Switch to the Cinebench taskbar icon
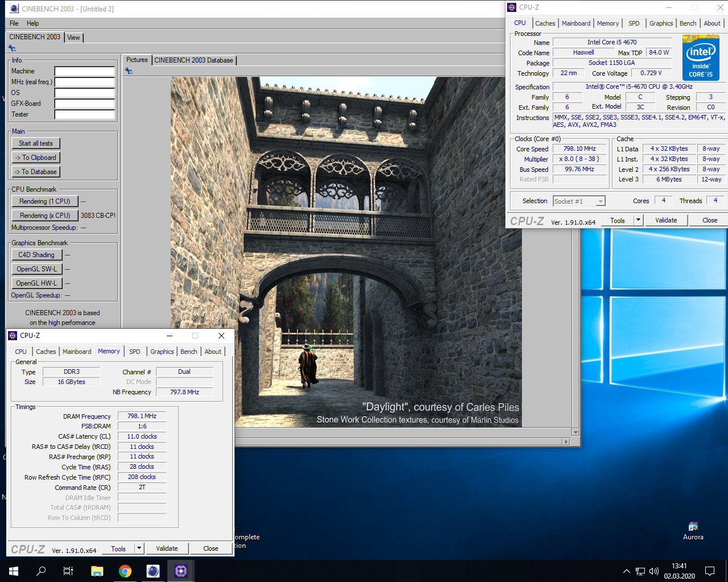728x582 pixels. [x=153, y=571]
